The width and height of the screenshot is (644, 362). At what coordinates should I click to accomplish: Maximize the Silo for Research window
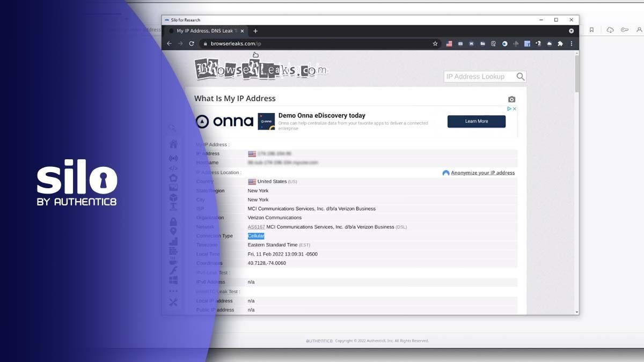pyautogui.click(x=556, y=20)
